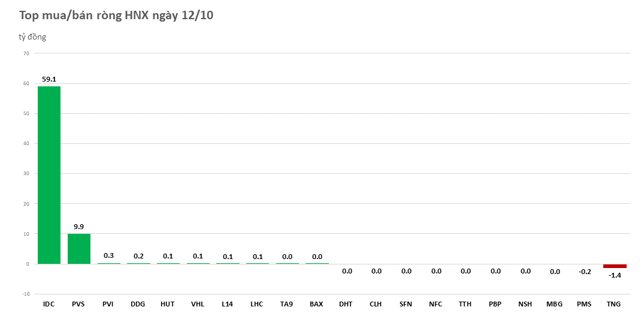Image resolution: width=644 pixels, height=322 pixels.
Task: Click the PMS ticker label
Action: coord(584,304)
